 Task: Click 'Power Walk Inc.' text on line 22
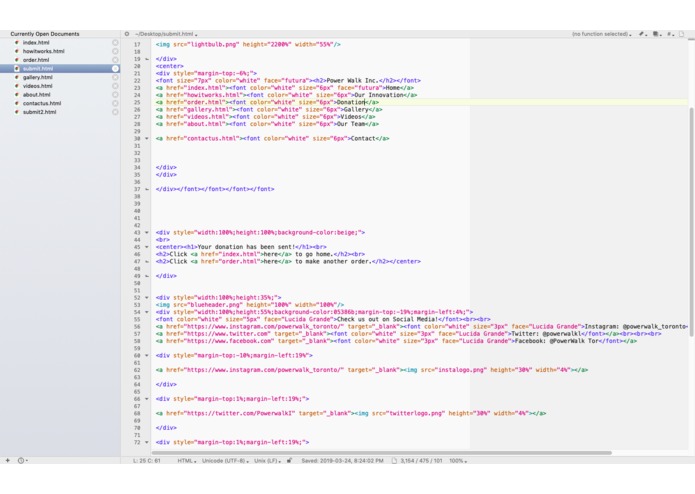[352, 81]
